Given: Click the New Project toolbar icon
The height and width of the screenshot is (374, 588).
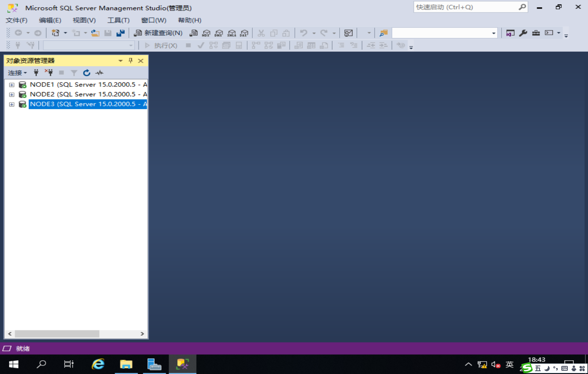Looking at the screenshot, I should 56,33.
